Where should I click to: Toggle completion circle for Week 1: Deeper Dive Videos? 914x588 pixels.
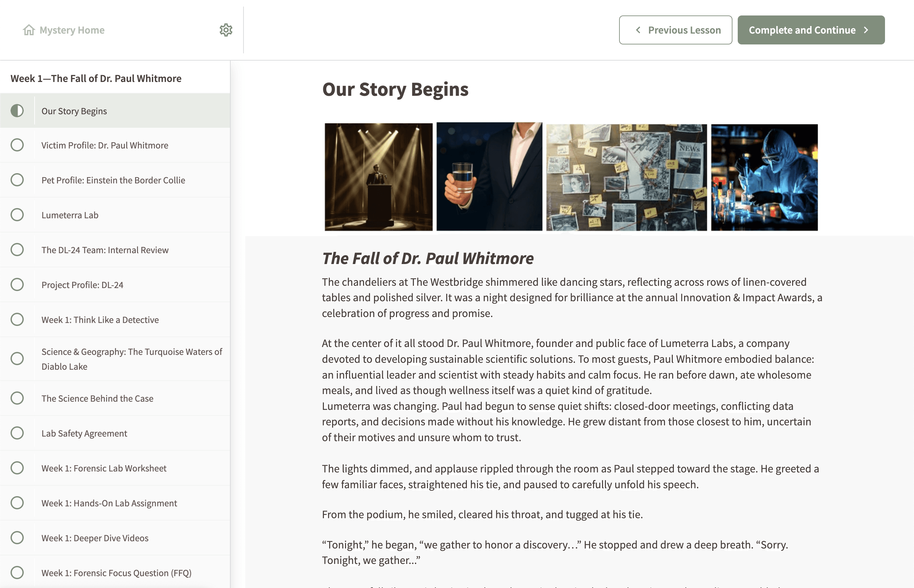coord(17,538)
